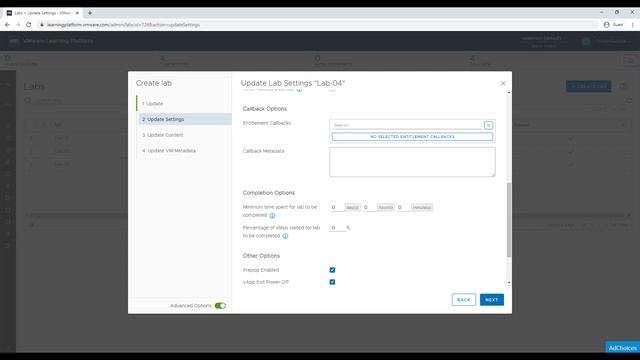The image size is (640, 360).
Task: Focus the Entitlement Callbacks search field
Action: pos(407,125)
